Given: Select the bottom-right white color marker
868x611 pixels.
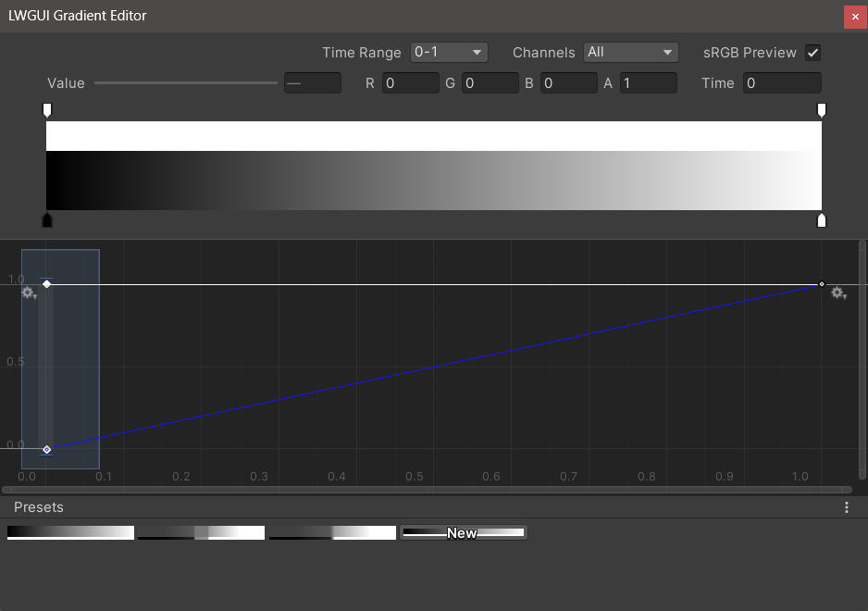Looking at the screenshot, I should tap(821, 220).
